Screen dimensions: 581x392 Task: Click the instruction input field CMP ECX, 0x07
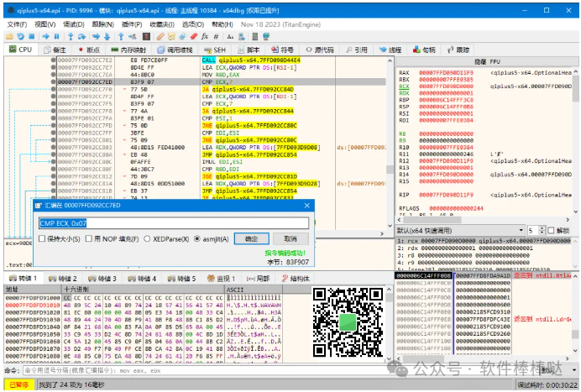[x=174, y=223]
